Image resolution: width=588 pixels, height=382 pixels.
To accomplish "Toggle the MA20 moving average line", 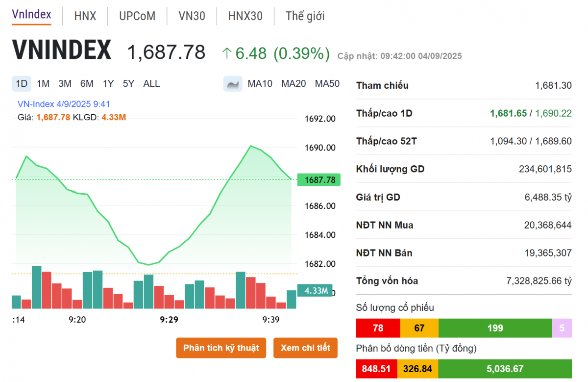I will pyautogui.click(x=294, y=84).
